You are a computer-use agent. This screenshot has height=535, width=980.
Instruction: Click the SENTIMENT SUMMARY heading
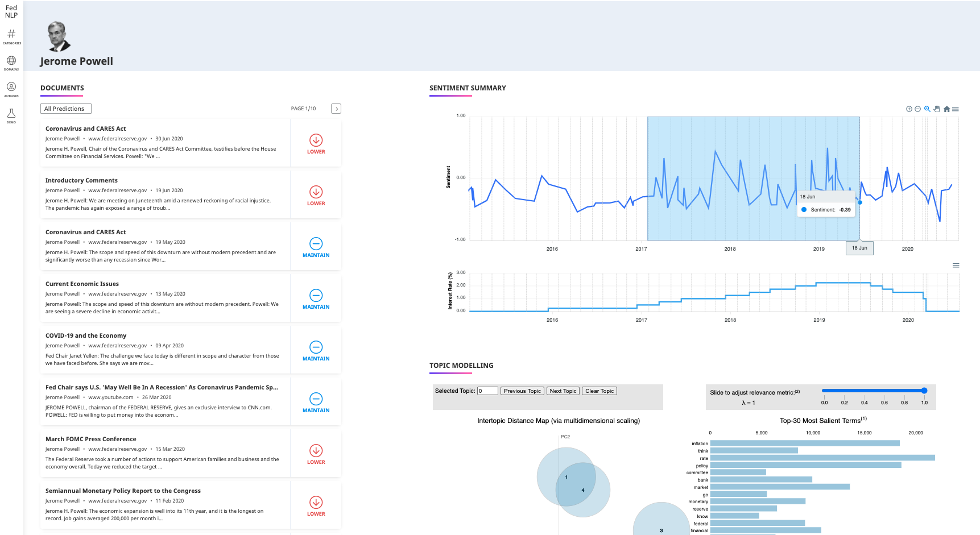click(468, 88)
